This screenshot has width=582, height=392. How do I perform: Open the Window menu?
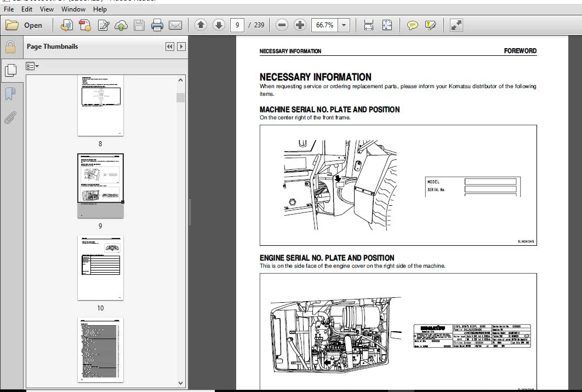73,9
